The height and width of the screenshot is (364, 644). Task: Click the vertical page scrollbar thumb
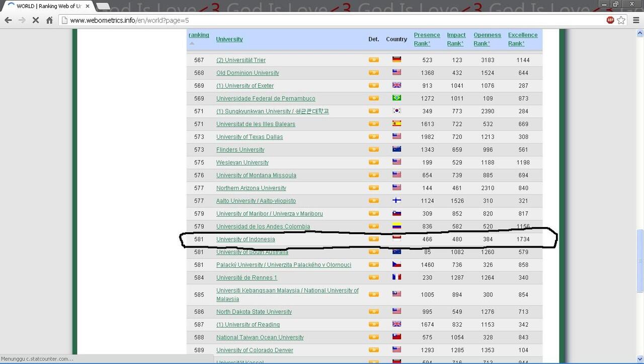[x=640, y=262]
